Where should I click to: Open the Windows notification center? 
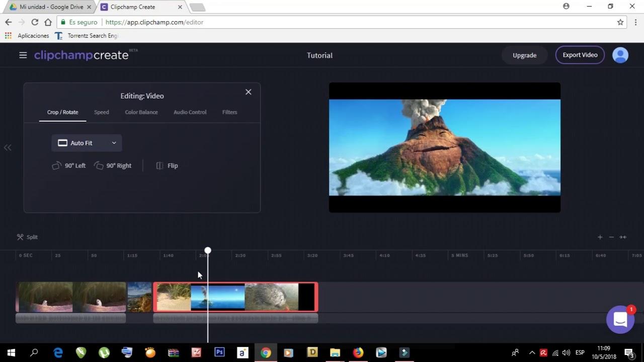tap(629, 352)
